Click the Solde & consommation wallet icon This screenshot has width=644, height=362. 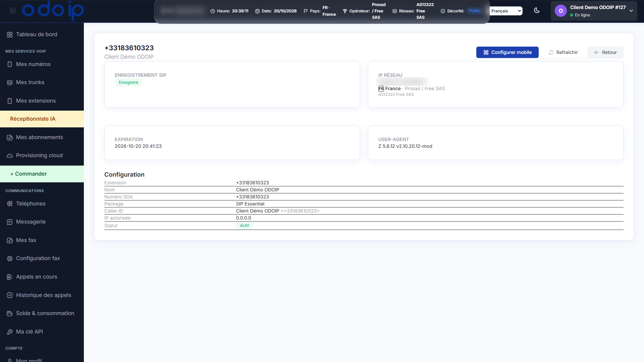pyautogui.click(x=10, y=313)
